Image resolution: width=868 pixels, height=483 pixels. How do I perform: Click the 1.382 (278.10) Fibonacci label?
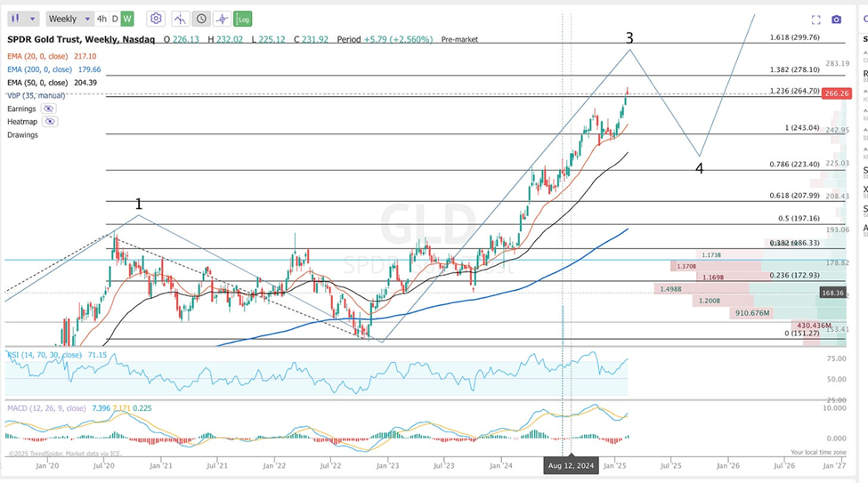tap(794, 69)
